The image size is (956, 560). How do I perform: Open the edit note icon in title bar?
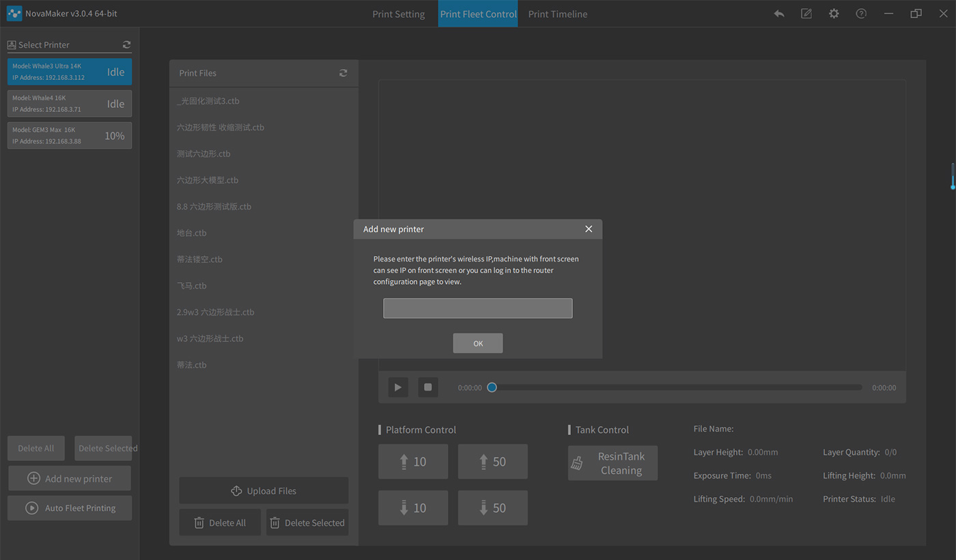(806, 14)
